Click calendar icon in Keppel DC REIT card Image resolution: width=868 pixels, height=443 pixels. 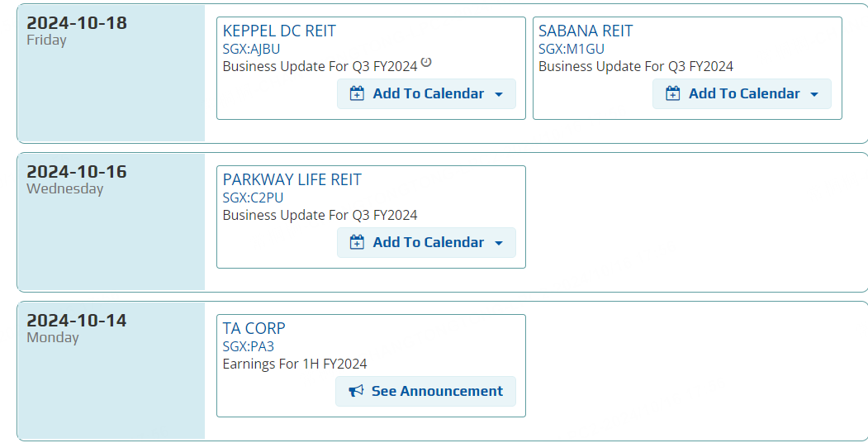(357, 93)
